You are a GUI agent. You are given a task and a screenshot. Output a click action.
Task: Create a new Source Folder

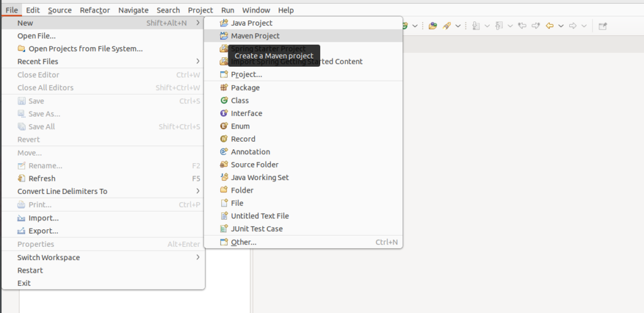pyautogui.click(x=303, y=164)
